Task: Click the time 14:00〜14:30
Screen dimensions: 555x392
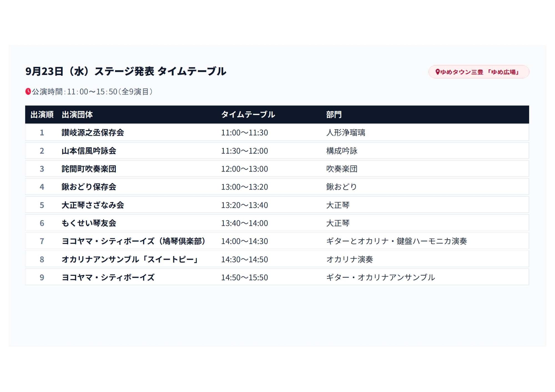Action: [x=244, y=241]
